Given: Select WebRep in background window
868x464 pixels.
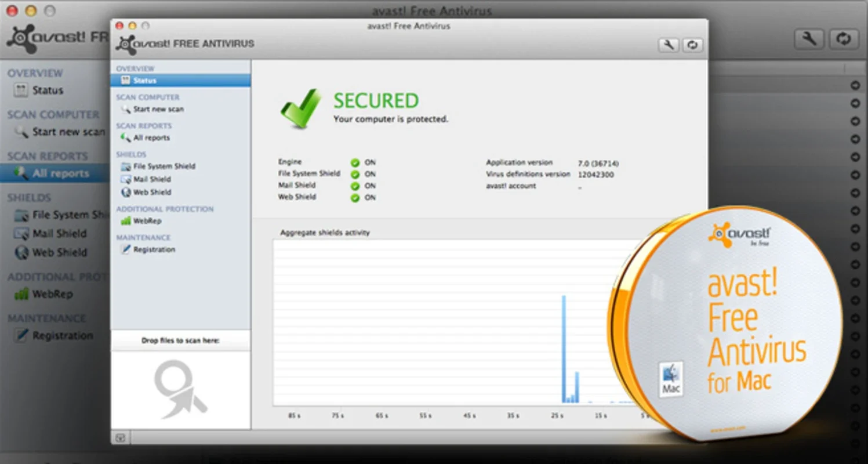Looking at the screenshot, I should (x=52, y=294).
